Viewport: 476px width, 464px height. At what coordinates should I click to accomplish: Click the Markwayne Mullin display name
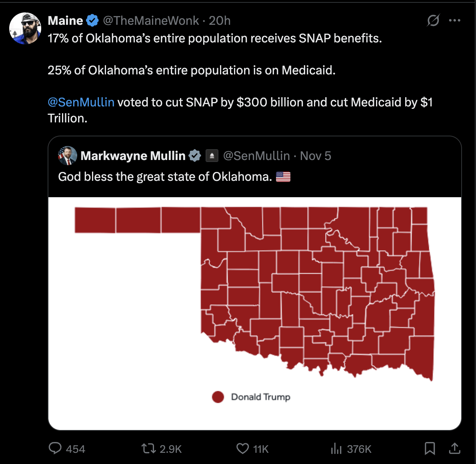133,156
